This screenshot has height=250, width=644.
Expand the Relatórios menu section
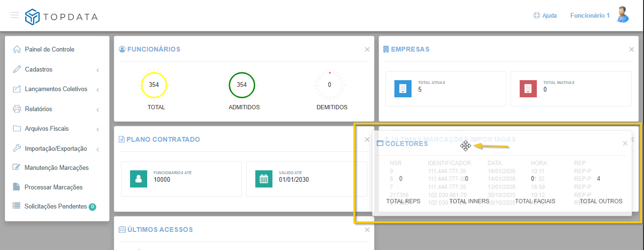pyautogui.click(x=38, y=109)
